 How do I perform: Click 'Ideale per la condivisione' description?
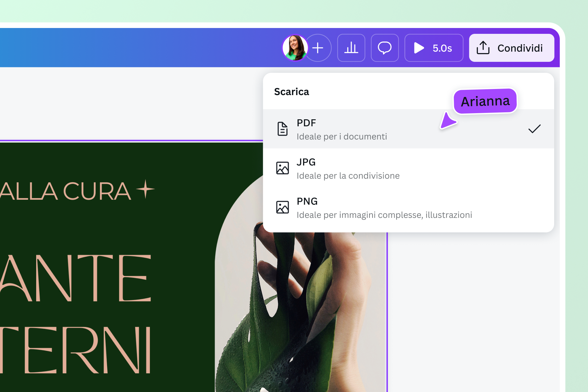(x=348, y=176)
